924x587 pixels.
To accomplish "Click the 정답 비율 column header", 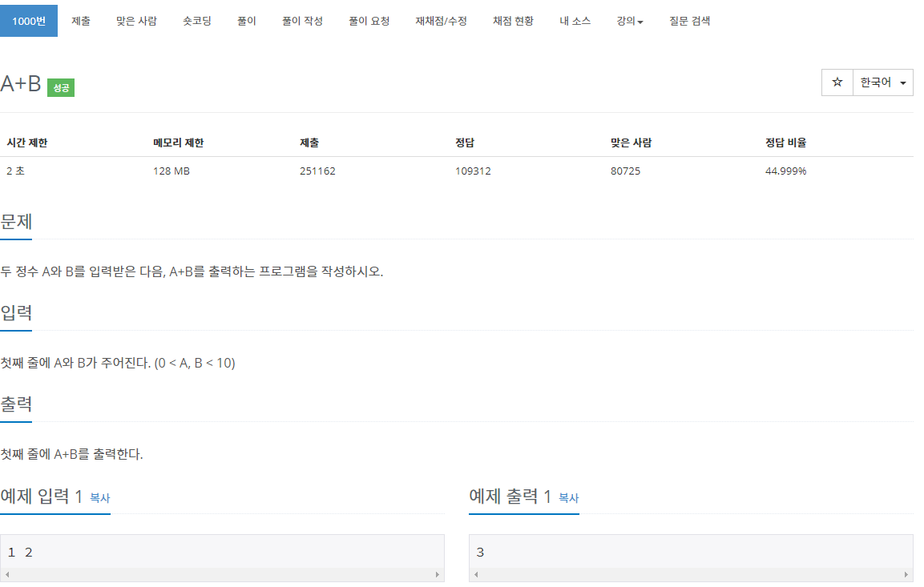I will (785, 143).
